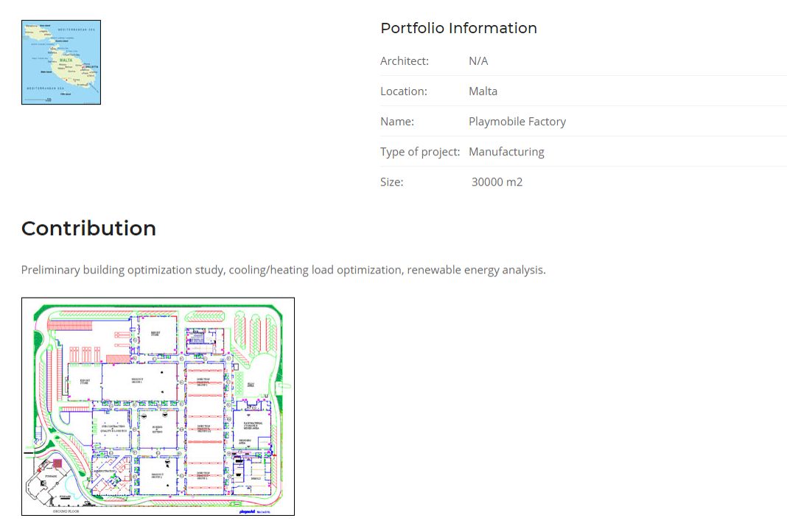Click the Portfolio Information heading

click(x=458, y=28)
